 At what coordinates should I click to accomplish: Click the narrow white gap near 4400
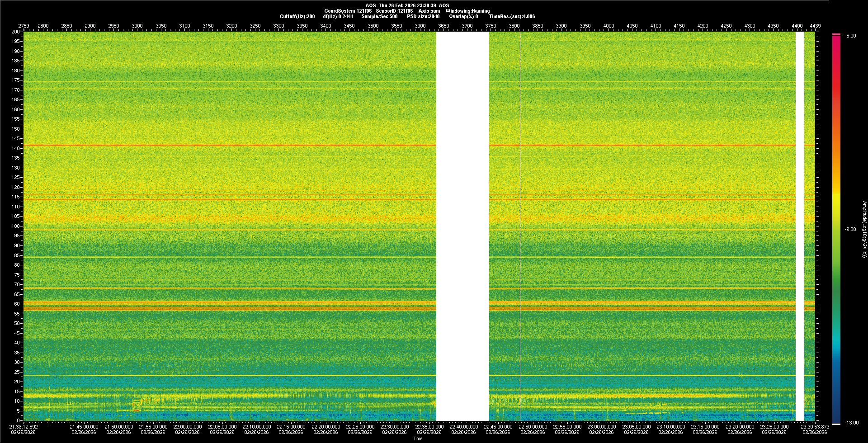pyautogui.click(x=800, y=226)
